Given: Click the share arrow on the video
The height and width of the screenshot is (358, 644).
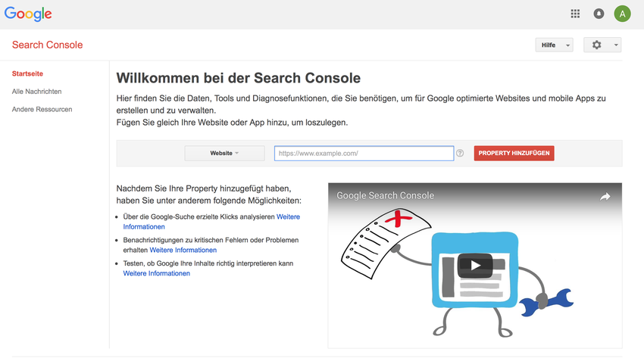Looking at the screenshot, I should tap(605, 197).
